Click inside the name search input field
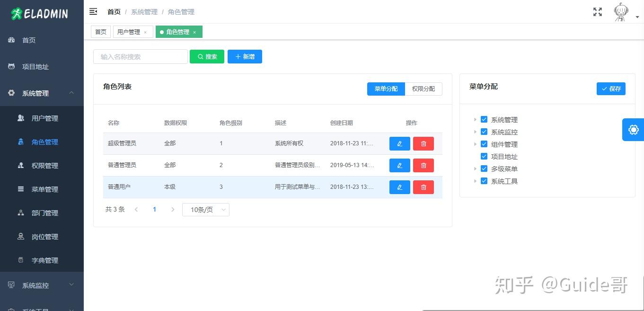Image resolution: width=644 pixels, height=311 pixels. click(140, 56)
